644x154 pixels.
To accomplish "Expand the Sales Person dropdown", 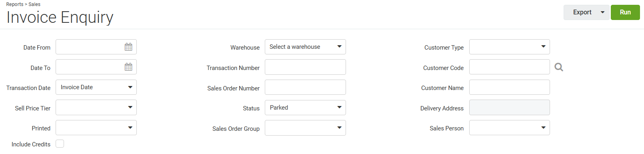I will click(509, 128).
